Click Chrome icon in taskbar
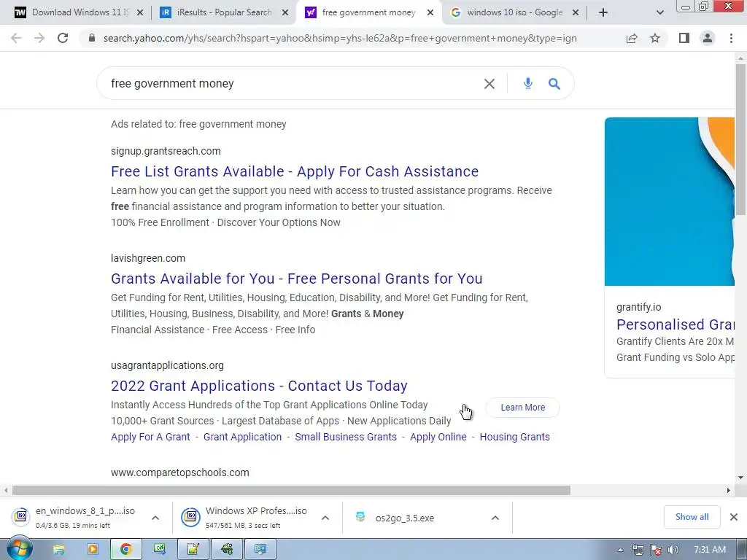The height and width of the screenshot is (560, 747). (x=125, y=550)
